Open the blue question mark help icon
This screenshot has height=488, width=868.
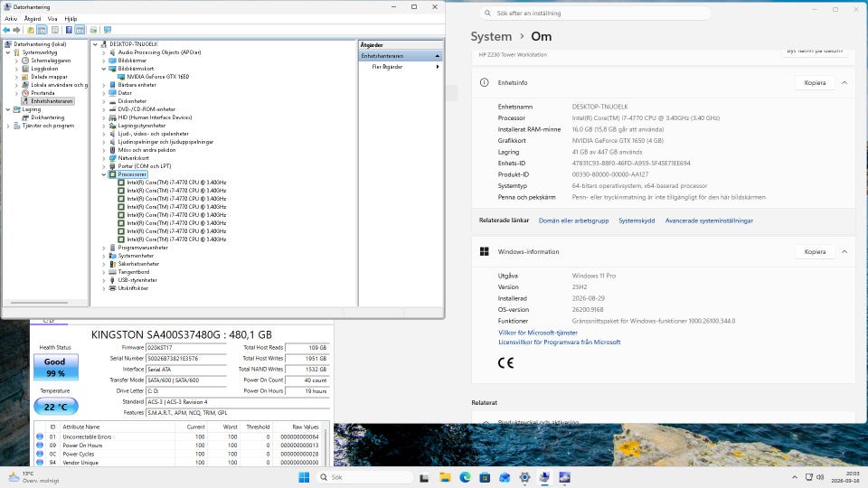pos(69,30)
